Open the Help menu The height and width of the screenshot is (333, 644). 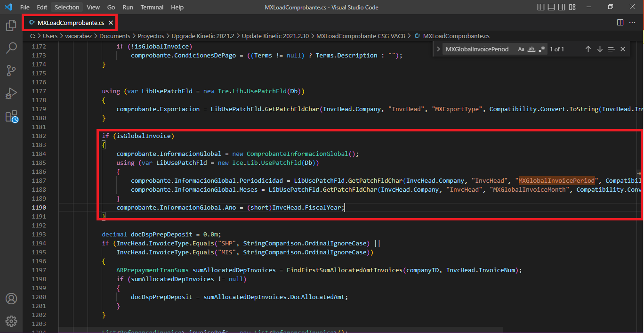(x=177, y=7)
